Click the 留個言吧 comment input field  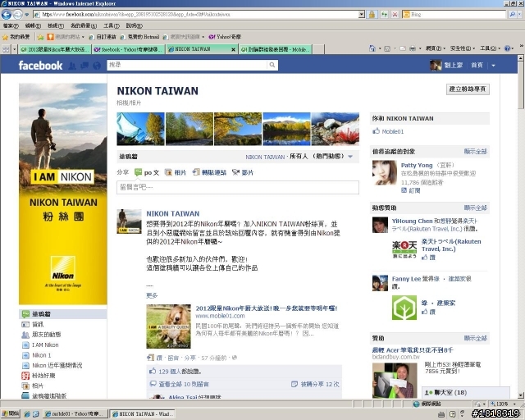(x=238, y=187)
